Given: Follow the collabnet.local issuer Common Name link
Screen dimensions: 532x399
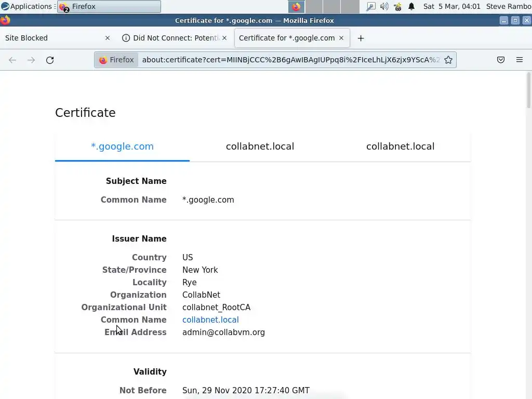Looking at the screenshot, I should point(210,320).
